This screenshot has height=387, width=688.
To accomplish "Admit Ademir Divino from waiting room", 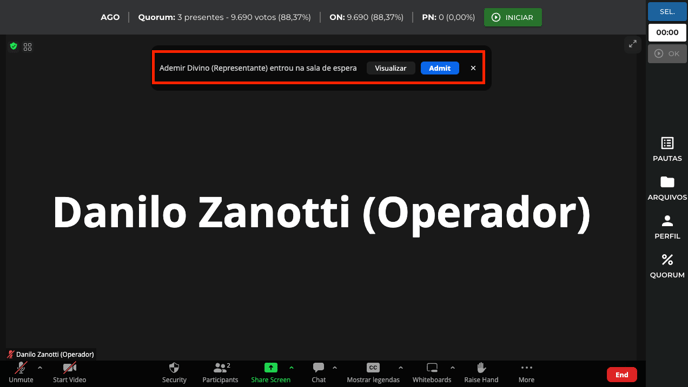I will [440, 68].
